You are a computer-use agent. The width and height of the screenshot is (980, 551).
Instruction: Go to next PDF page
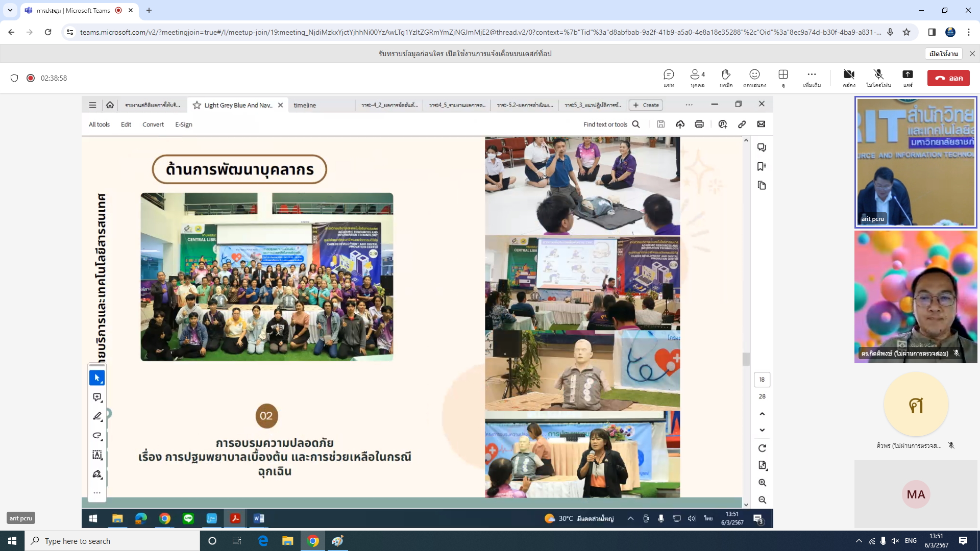pos(762,430)
